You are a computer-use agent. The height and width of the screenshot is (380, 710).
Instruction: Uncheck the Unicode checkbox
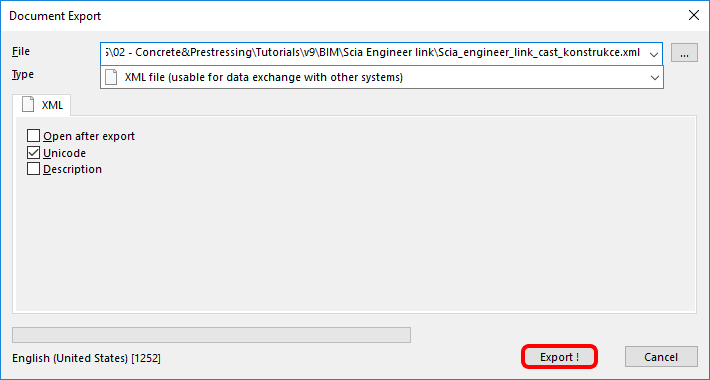[33, 153]
